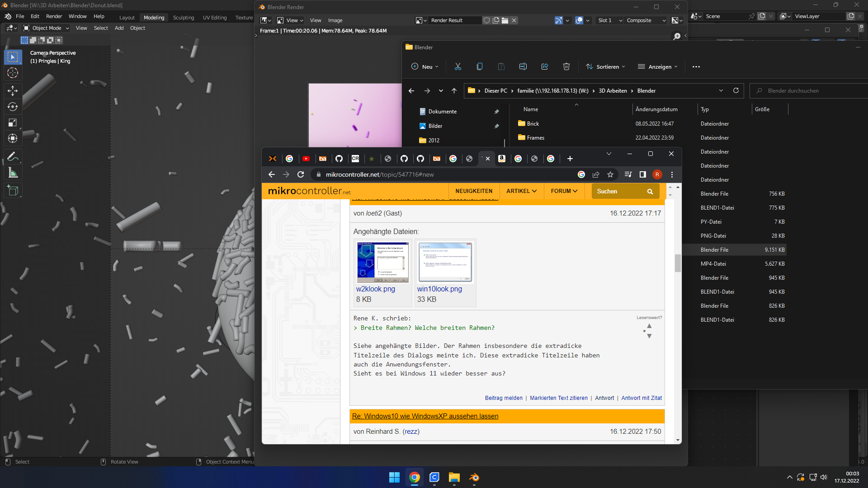Toggle gizmo display in Render window

(559, 20)
